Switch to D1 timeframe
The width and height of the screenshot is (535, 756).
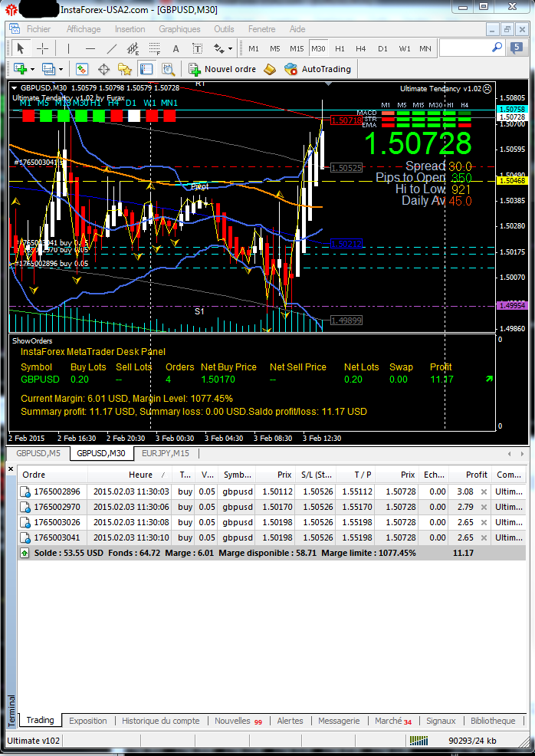point(382,49)
